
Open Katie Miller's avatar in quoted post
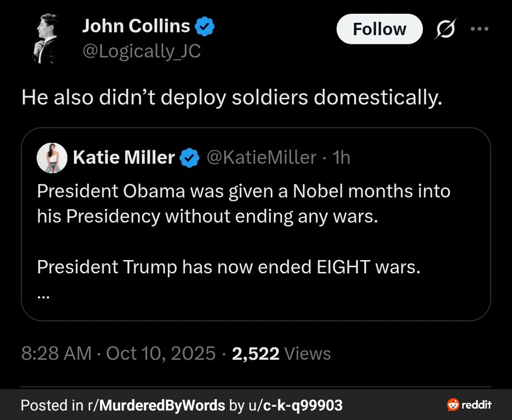[51, 158]
